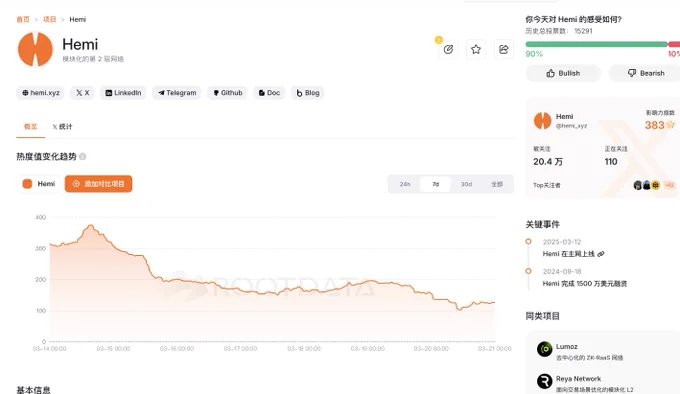Select the 7d time range

pyautogui.click(x=435, y=184)
